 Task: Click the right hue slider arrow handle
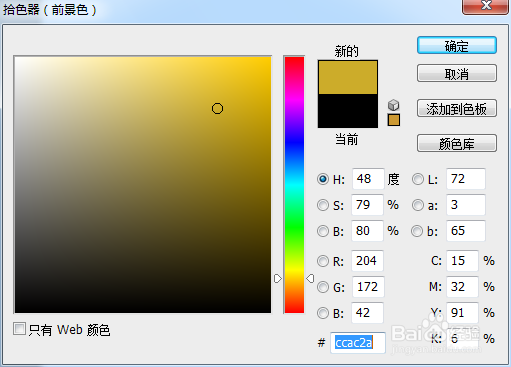[310, 278]
